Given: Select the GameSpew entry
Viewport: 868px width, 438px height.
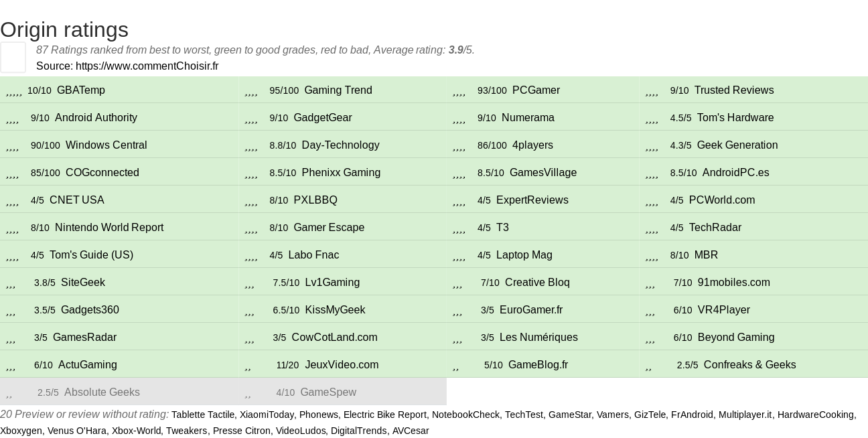Looking at the screenshot, I should click(x=328, y=392).
